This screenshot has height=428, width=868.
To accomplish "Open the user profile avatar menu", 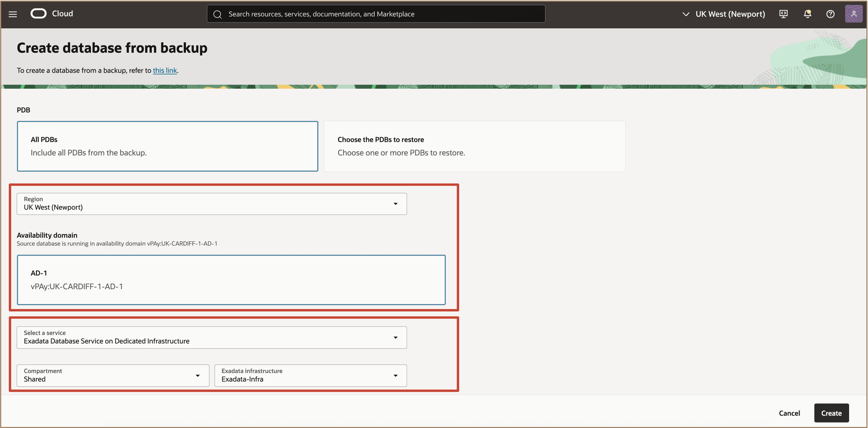I will 854,14.
